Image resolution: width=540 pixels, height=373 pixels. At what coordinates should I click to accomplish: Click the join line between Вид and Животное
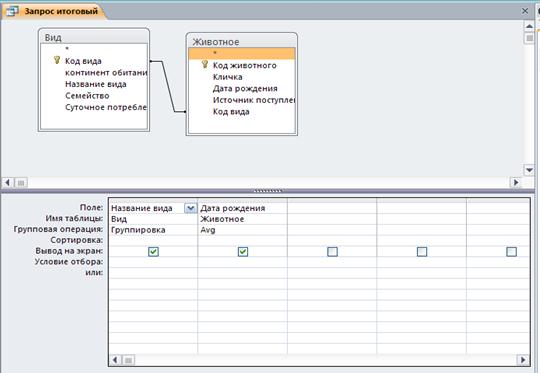tap(168, 86)
